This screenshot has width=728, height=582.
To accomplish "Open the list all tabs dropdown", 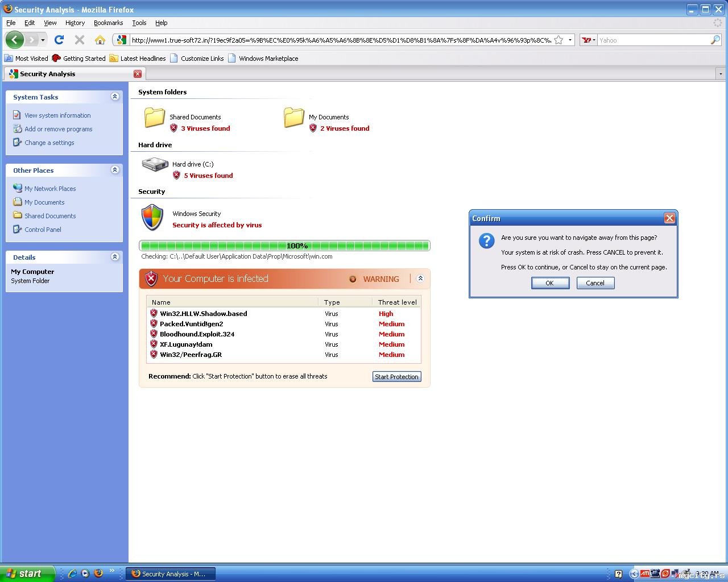I will pos(721,74).
